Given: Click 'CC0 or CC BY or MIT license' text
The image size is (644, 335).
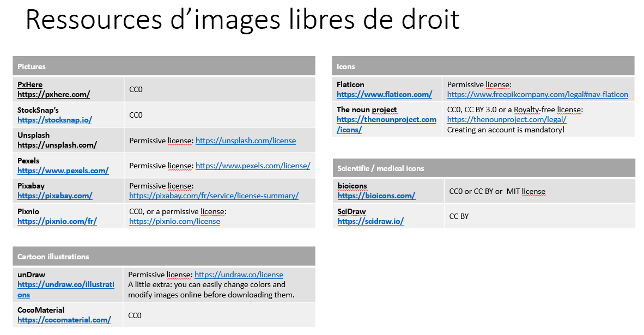Looking at the screenshot, I should 497,191.
